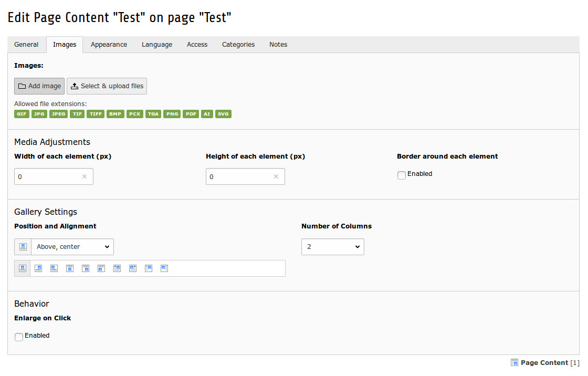Screen dimensions: 588x376
Task: Click the PNG extension badge
Action: click(172, 114)
